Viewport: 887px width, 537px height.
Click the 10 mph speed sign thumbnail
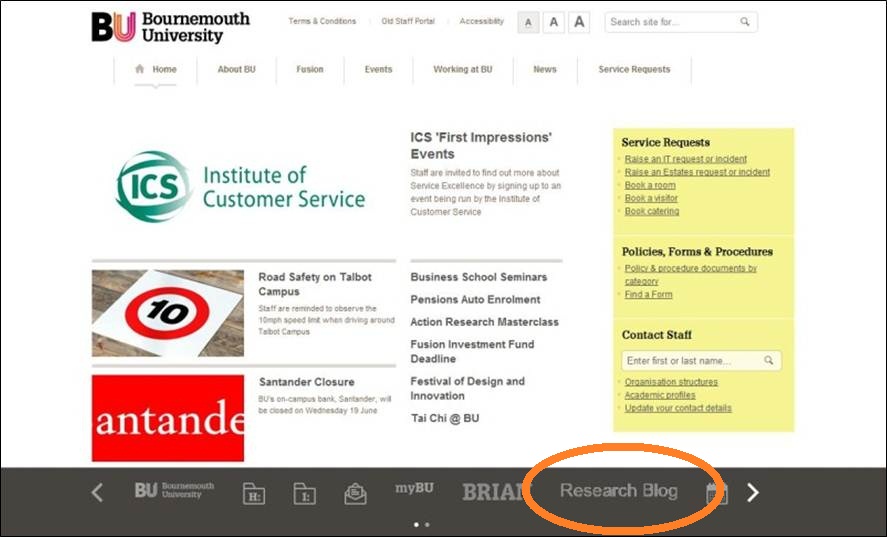tap(168, 313)
